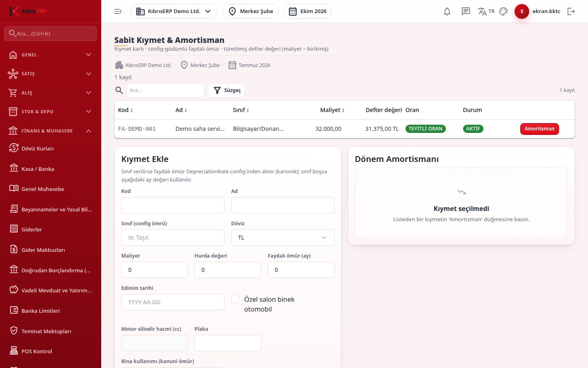The image size is (588, 368).
Task: Tick the Özel salon binek otomobil checkbox
Action: click(235, 298)
